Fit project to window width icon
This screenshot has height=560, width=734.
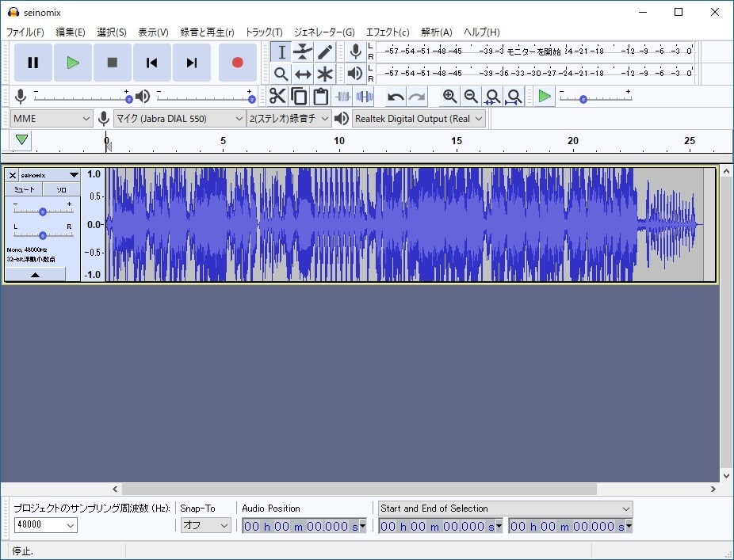[x=514, y=97]
